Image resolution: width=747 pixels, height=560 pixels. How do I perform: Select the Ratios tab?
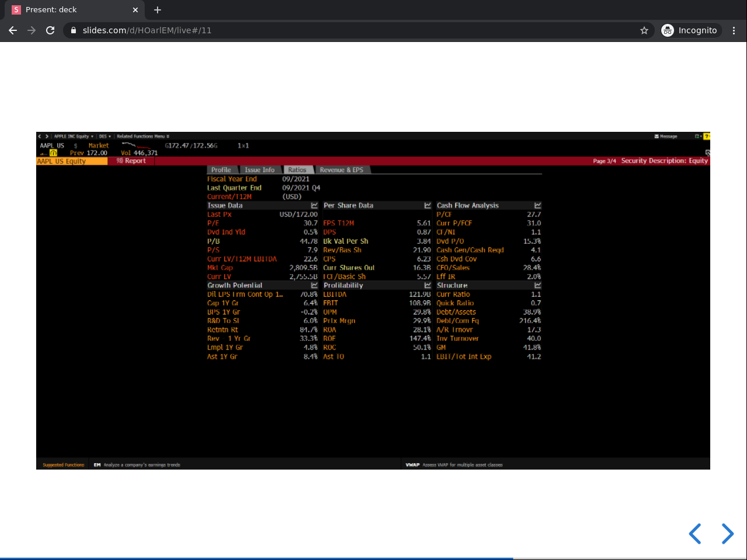tap(297, 170)
